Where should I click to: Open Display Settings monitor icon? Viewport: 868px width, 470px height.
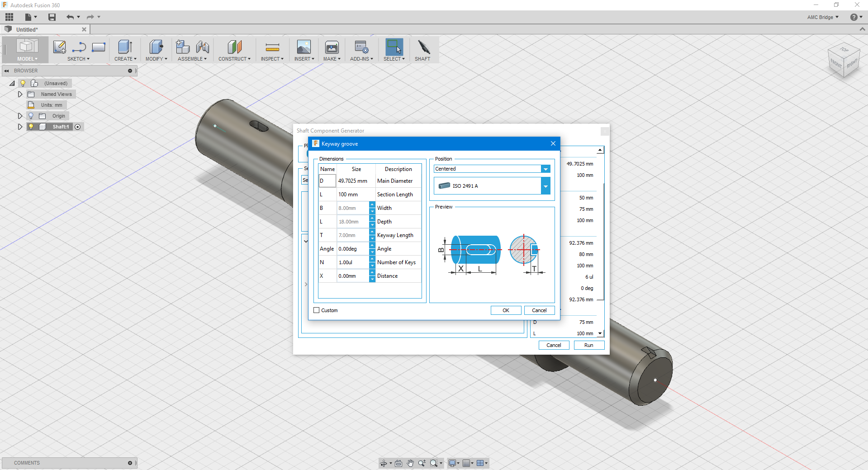[452, 463]
